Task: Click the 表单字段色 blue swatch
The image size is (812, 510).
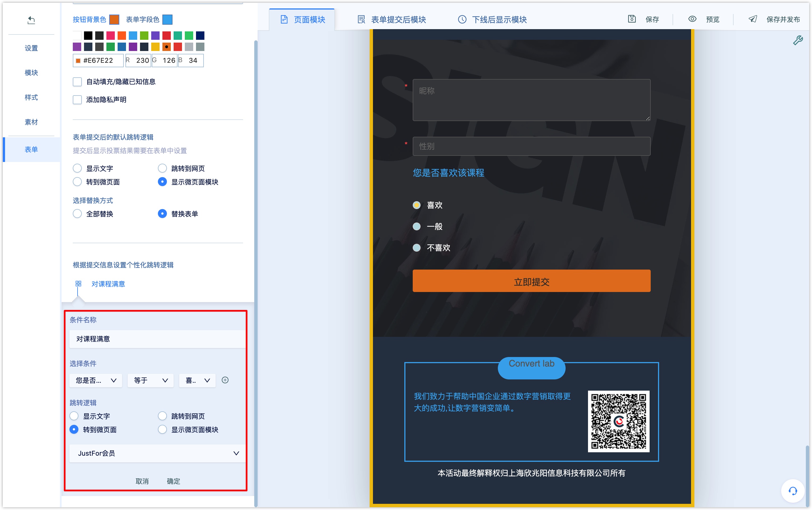Action: pyautogui.click(x=167, y=20)
